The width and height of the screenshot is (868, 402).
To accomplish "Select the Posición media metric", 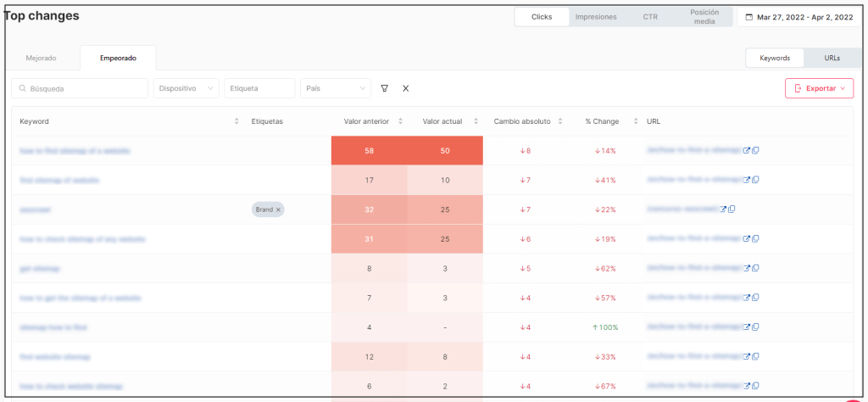I will coord(703,17).
